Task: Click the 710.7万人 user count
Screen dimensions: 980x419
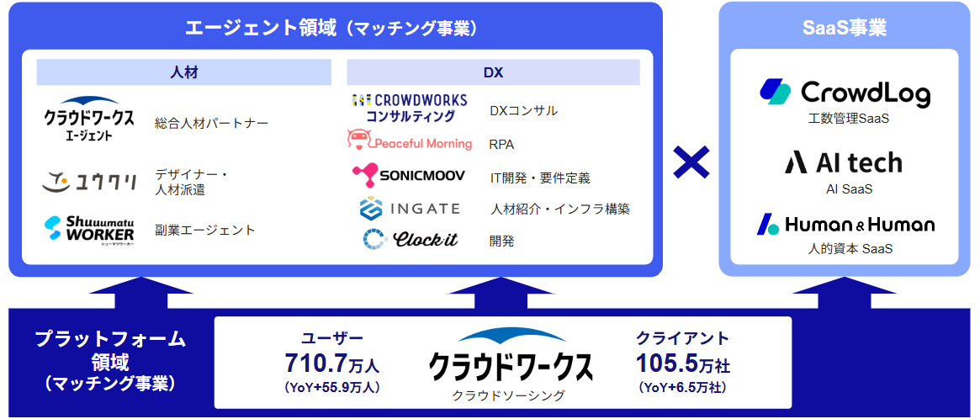Action: point(332,363)
